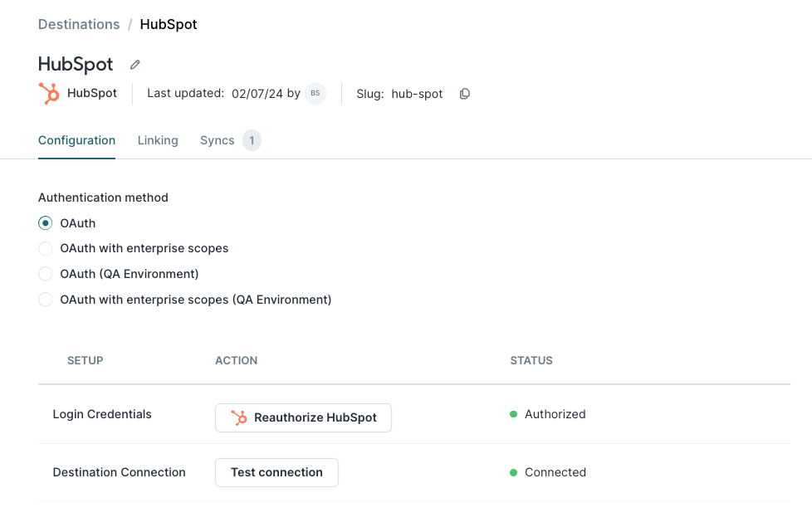Open the Syncs tab

click(x=215, y=140)
